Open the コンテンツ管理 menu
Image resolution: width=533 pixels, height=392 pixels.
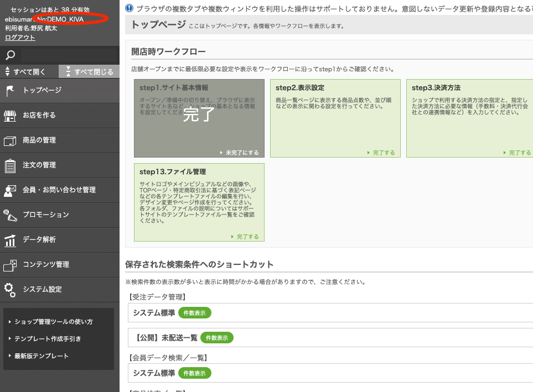click(60, 265)
